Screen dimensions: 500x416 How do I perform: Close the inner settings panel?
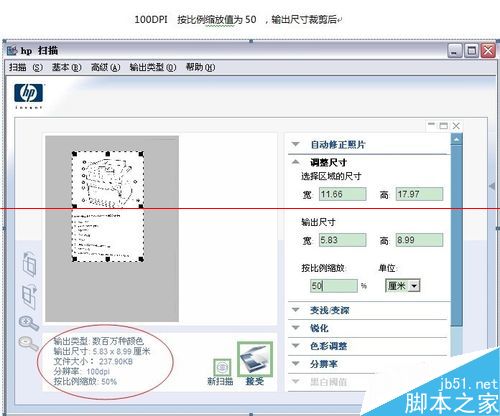[x=456, y=125]
